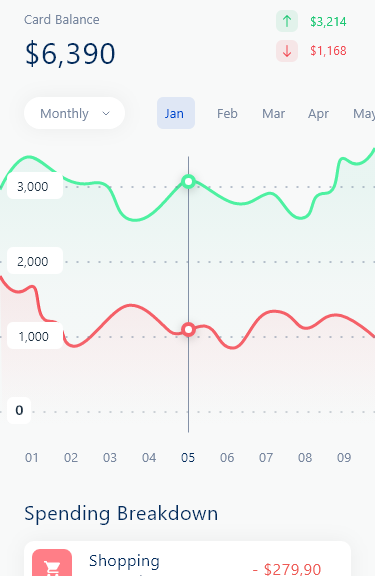This screenshot has width=375, height=576.
Task: Choose the Apr month tab
Action: [318, 114]
